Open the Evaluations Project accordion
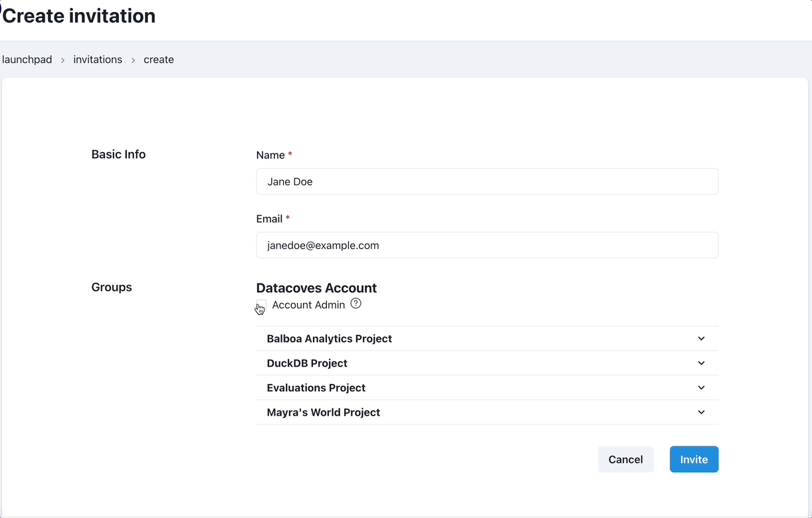Viewport: 812px width, 518px height. coord(316,388)
